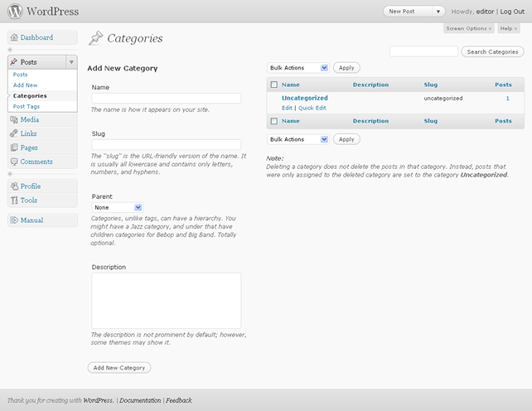Click Posts column in table footer
532x411 pixels.
(503, 121)
